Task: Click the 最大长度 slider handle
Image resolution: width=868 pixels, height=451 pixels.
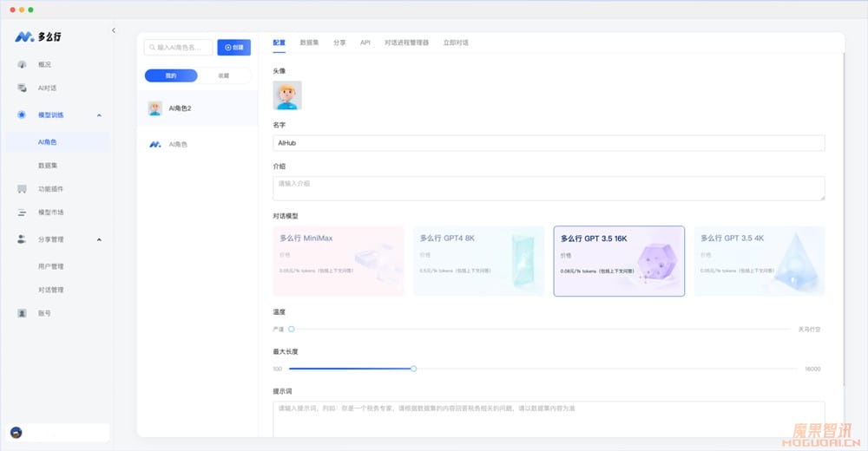Action: coord(413,369)
